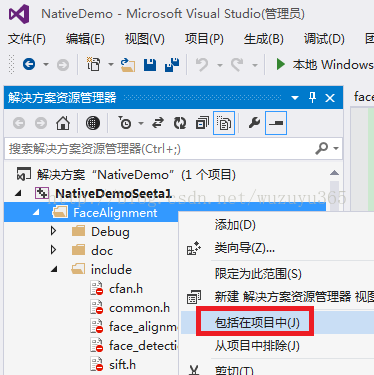Click the globe view-switch icon in Solution Explorer
This screenshot has width=374, height=375.
[93, 123]
